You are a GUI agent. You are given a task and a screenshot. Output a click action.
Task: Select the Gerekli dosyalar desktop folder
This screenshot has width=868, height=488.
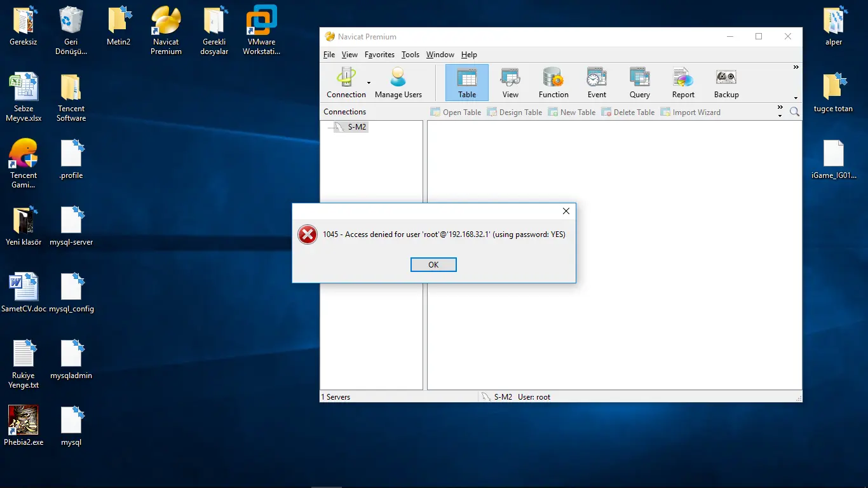tap(214, 30)
